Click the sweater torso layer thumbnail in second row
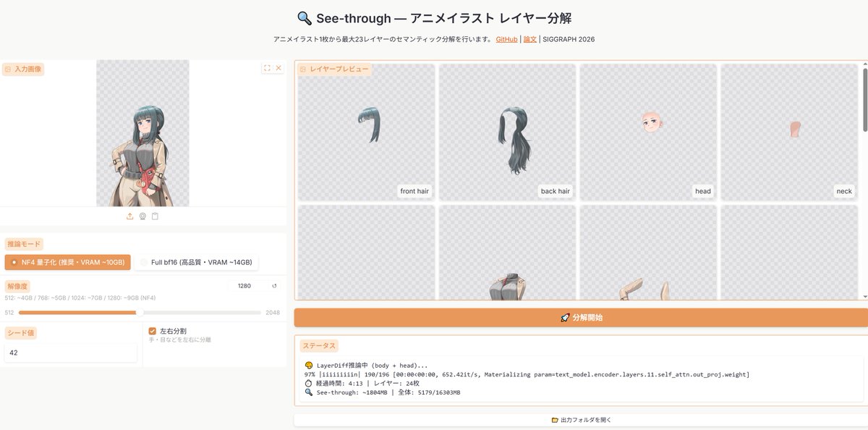The width and height of the screenshot is (868, 430). pyautogui.click(x=507, y=253)
